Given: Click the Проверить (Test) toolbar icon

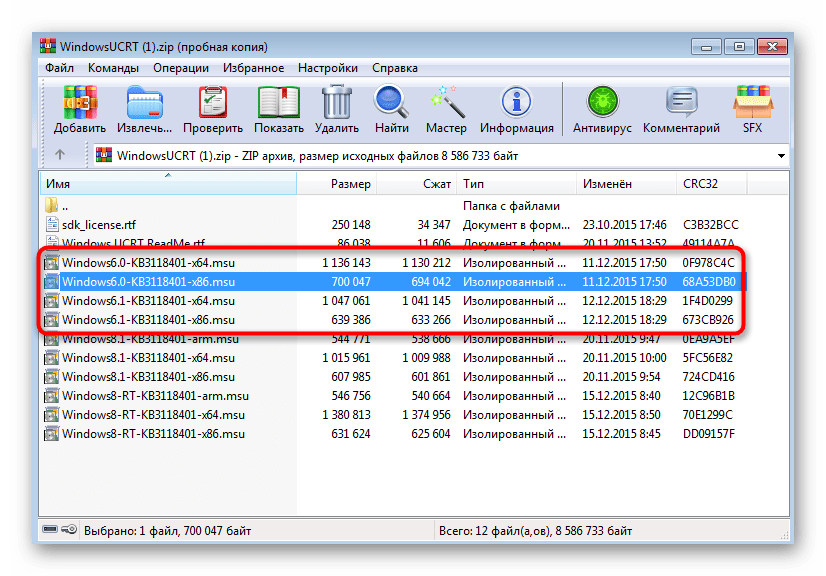Looking at the screenshot, I should pos(213,102).
